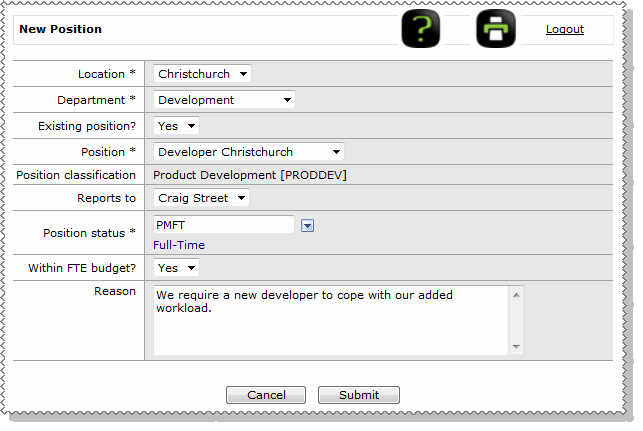
Task: Click Product Development [PRODDEV] classification text
Action: tap(250, 175)
